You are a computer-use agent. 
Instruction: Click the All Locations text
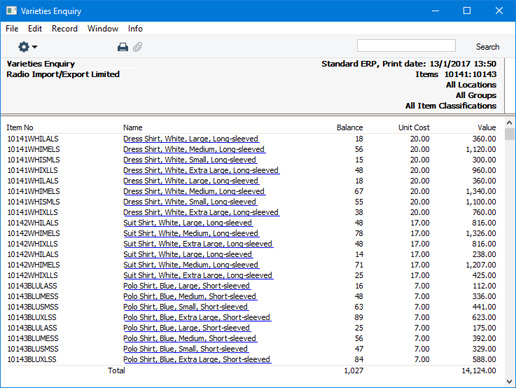pos(471,85)
